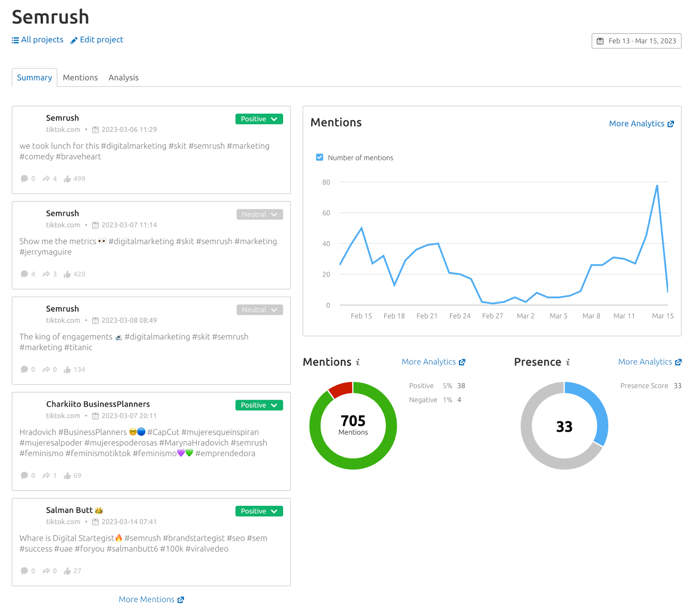
Task: Uncheck the Number of mentions checkbox
Action: [x=320, y=157]
